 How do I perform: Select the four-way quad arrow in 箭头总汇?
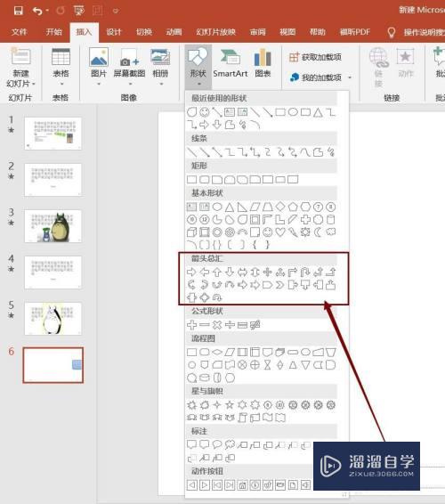267,272
